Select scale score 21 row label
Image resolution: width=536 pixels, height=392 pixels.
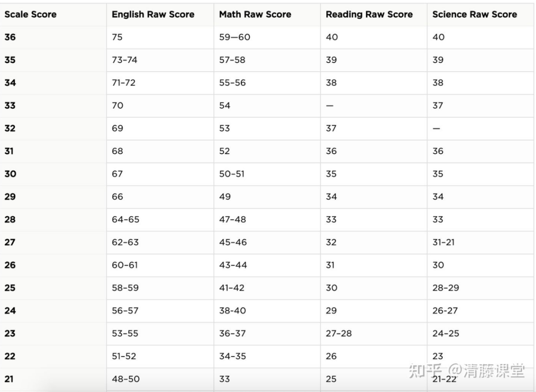coord(9,379)
